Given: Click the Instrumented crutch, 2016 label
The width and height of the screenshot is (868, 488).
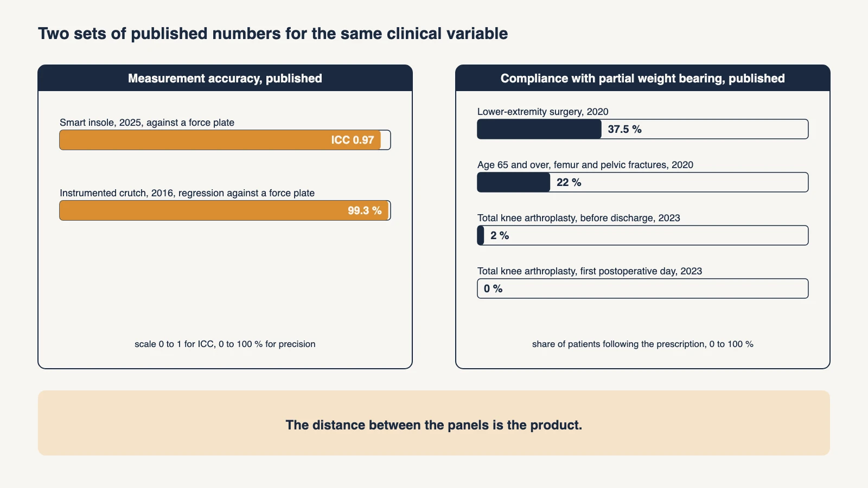Looking at the screenshot, I should (187, 193).
